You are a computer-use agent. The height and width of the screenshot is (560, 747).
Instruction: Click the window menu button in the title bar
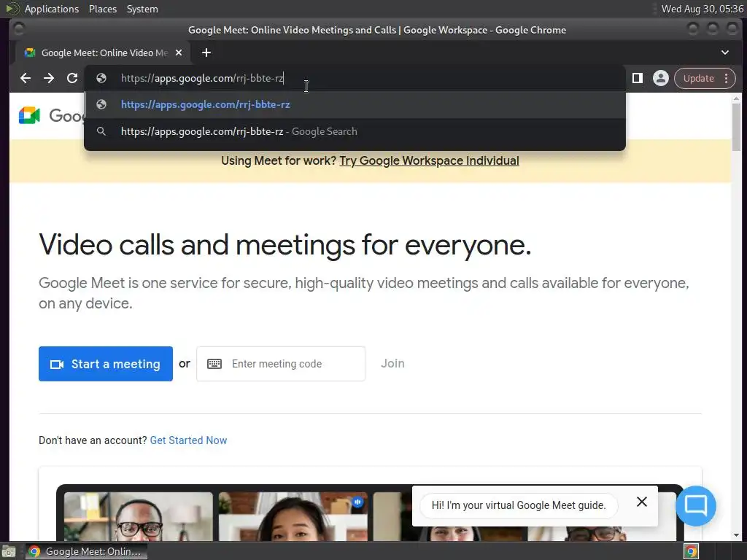[19, 29]
